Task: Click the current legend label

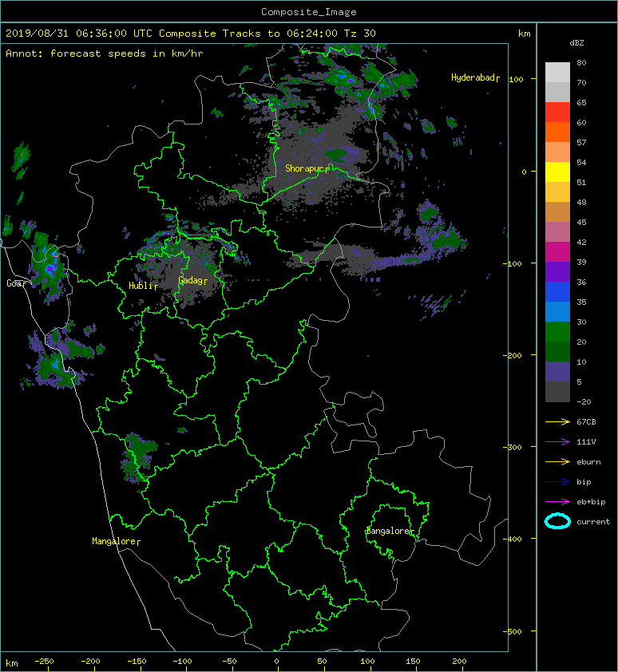Action: coord(593,522)
